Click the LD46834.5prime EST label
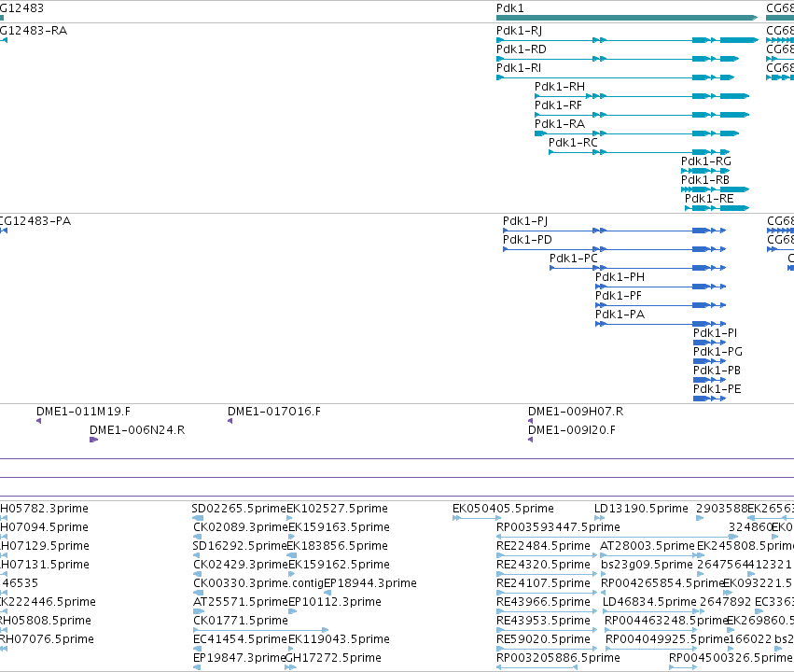The height and width of the screenshot is (672, 794). pyautogui.click(x=649, y=602)
